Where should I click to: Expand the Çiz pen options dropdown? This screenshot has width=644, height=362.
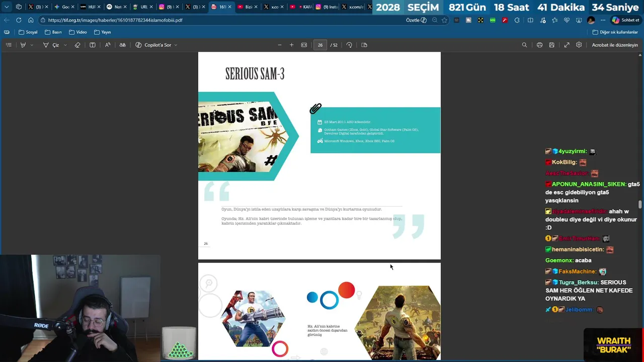(65, 45)
